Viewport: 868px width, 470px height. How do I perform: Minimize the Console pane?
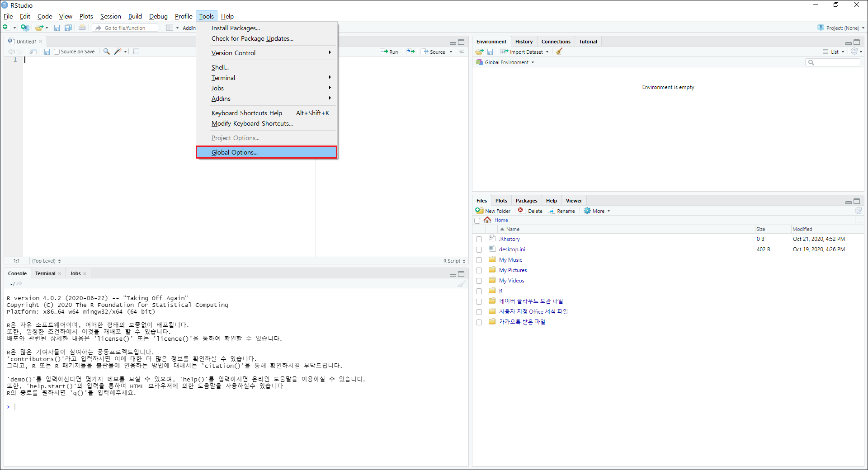pyautogui.click(x=453, y=274)
